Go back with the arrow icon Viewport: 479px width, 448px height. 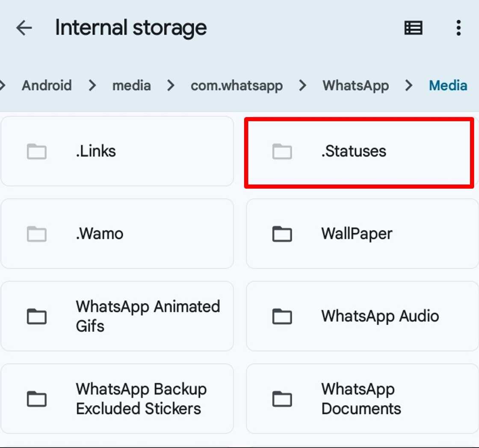pos(24,28)
